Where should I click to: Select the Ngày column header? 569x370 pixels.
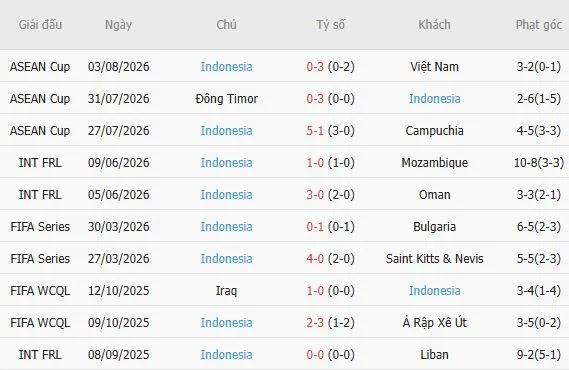[x=118, y=25]
